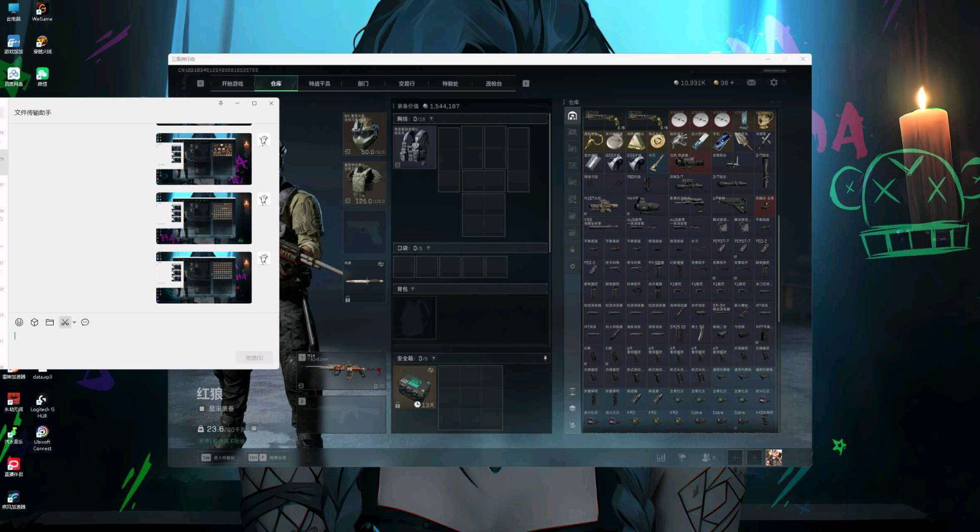This screenshot has width=980, height=532.
Task: Open game settings gear icon
Action: 774,83
